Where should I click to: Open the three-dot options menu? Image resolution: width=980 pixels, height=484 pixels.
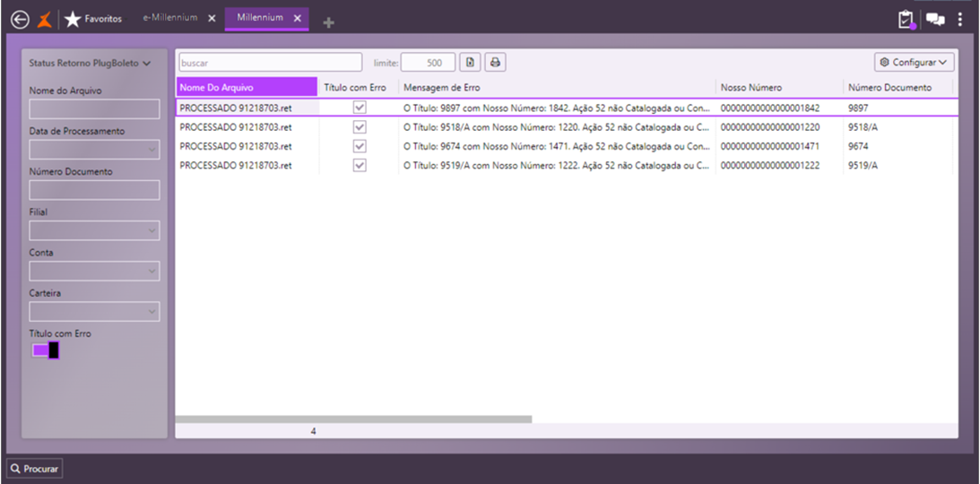pos(960,20)
